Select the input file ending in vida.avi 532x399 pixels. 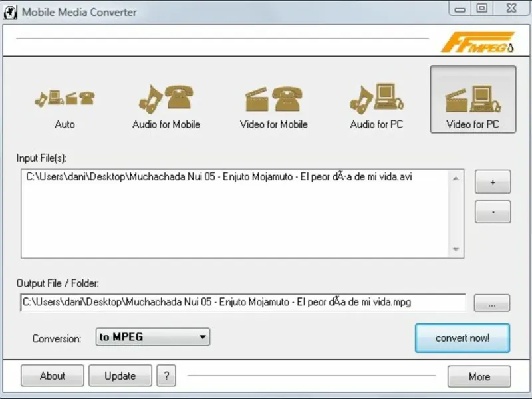point(219,177)
